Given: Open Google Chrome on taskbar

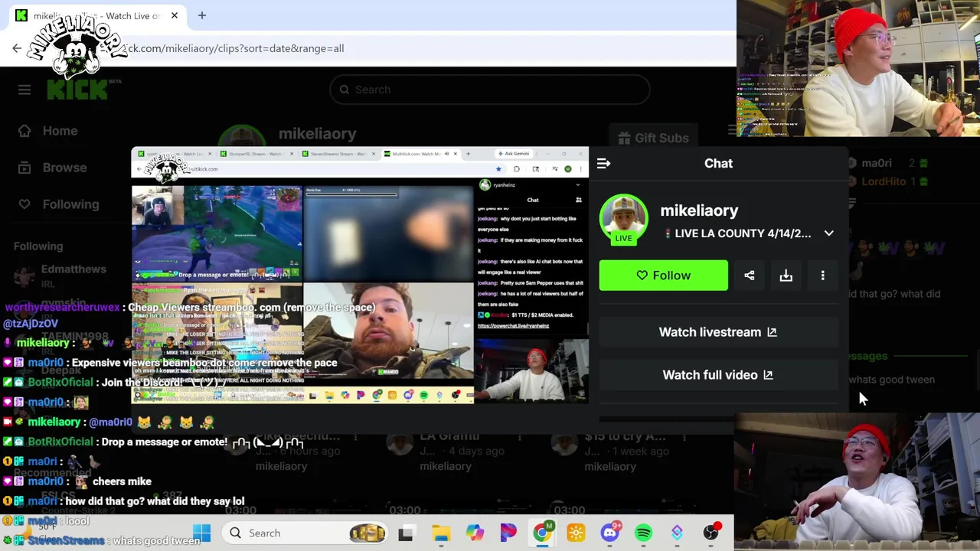Looking at the screenshot, I should 542,533.
